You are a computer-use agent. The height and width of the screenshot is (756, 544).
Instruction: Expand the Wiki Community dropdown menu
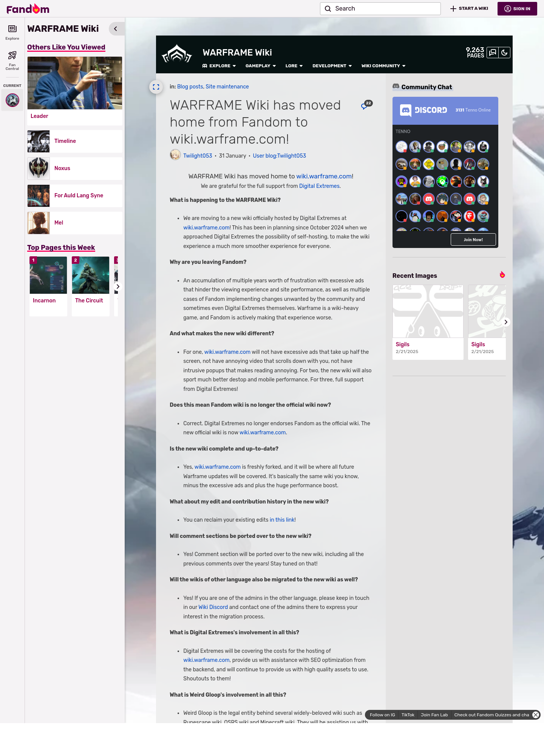[x=383, y=66]
